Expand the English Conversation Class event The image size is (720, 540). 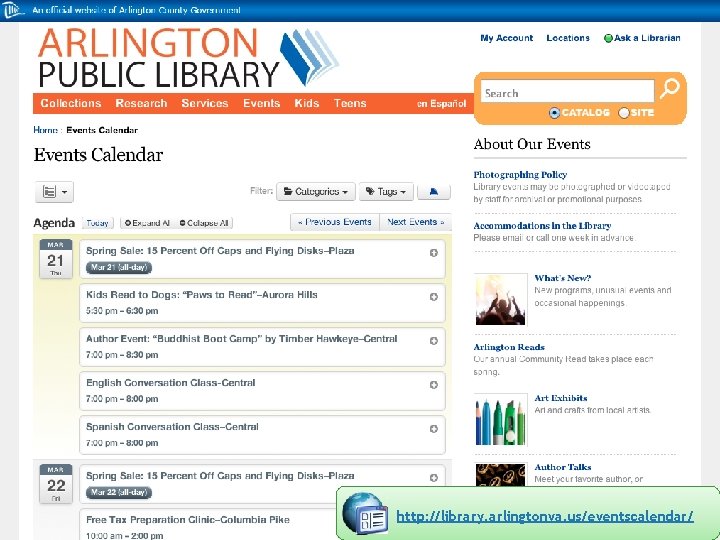pyautogui.click(x=433, y=385)
